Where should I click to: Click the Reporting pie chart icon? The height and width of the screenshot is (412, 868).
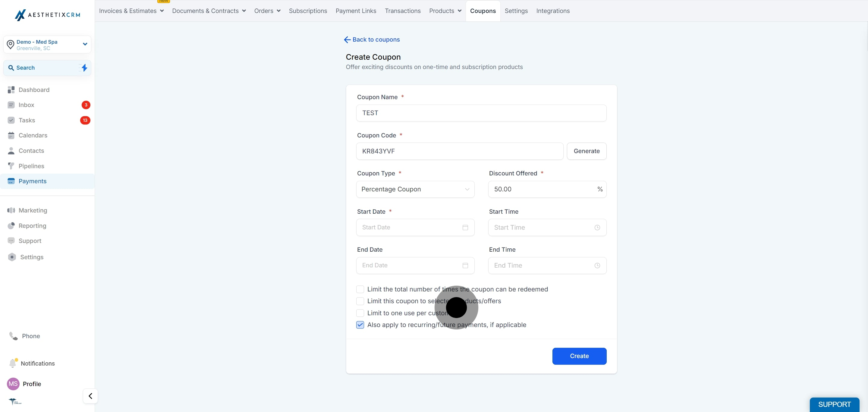[x=11, y=226]
